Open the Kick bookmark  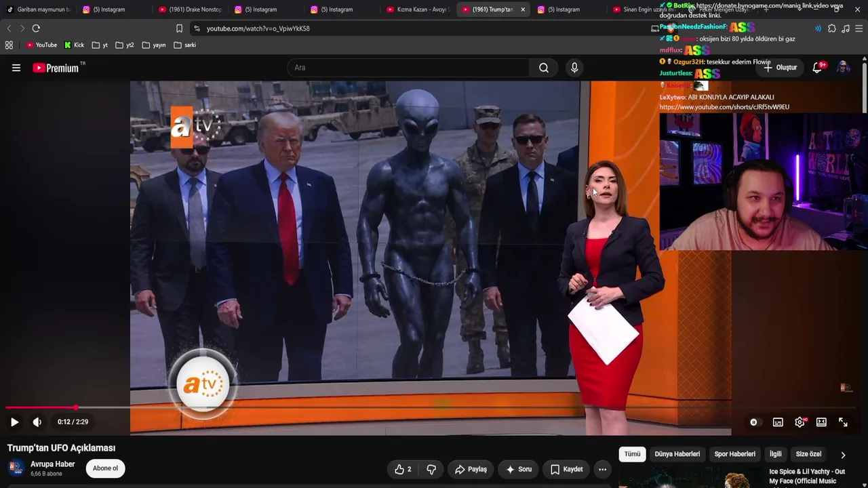click(75, 45)
